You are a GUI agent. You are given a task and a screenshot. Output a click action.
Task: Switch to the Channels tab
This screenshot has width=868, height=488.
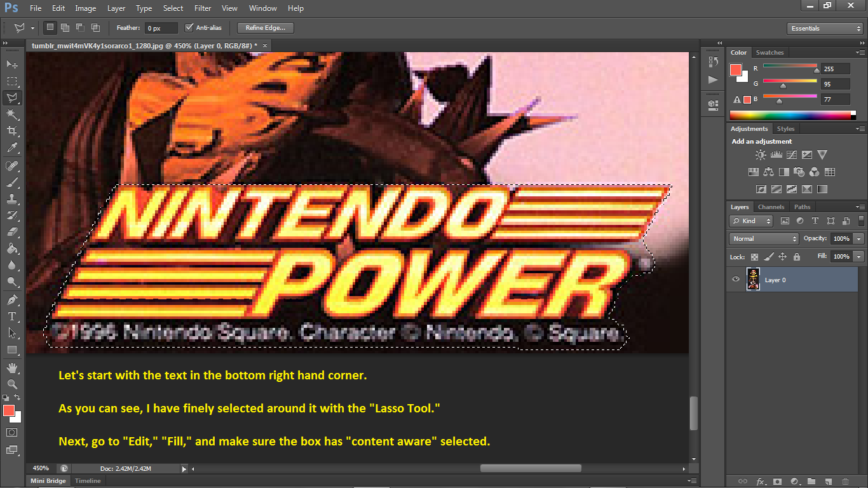point(771,207)
